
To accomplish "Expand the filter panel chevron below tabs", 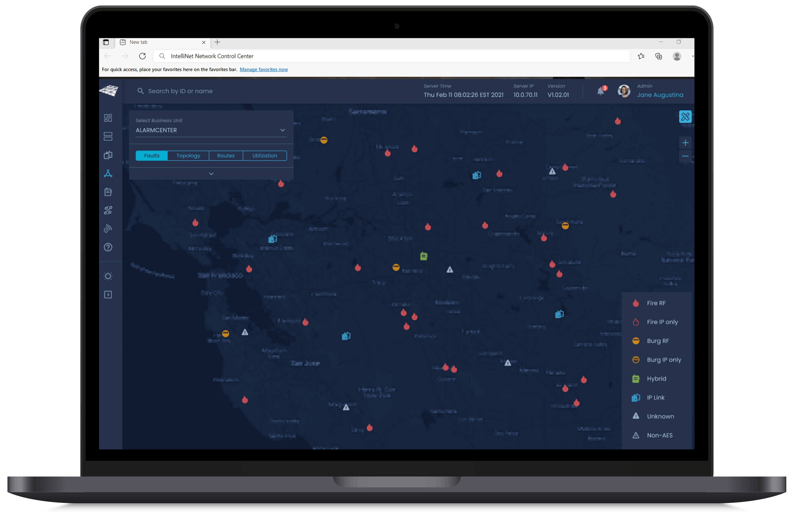I will [211, 174].
